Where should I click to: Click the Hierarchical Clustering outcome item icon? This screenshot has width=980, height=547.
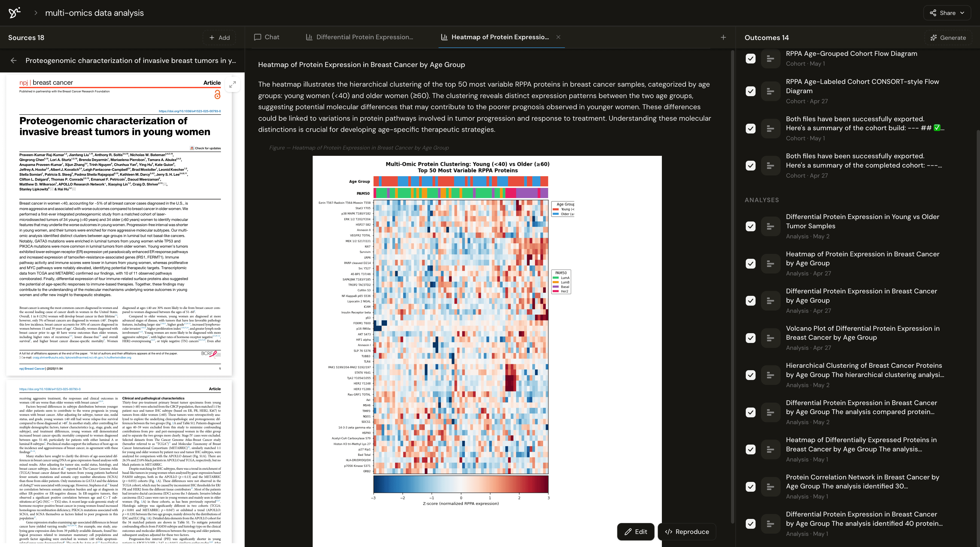770,375
